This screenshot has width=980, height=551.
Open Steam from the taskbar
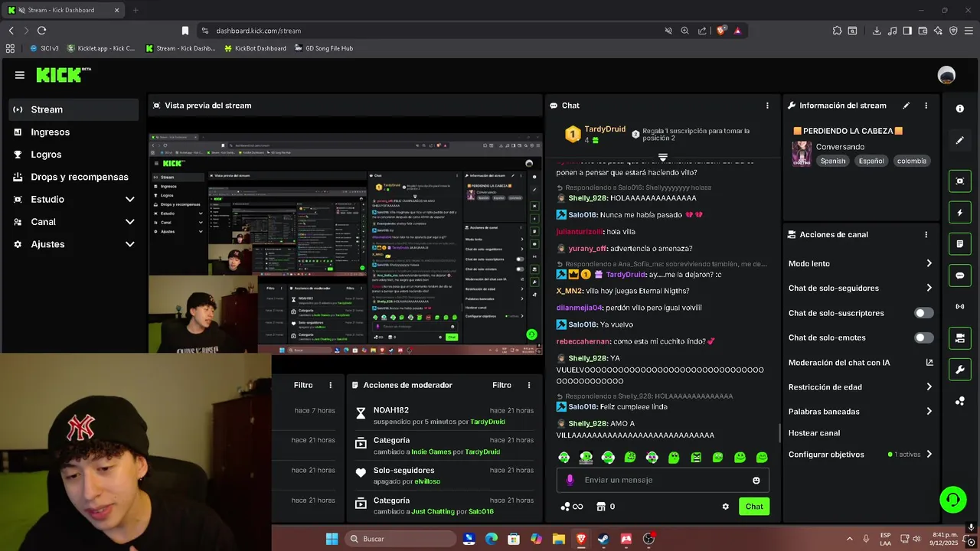[603, 539]
